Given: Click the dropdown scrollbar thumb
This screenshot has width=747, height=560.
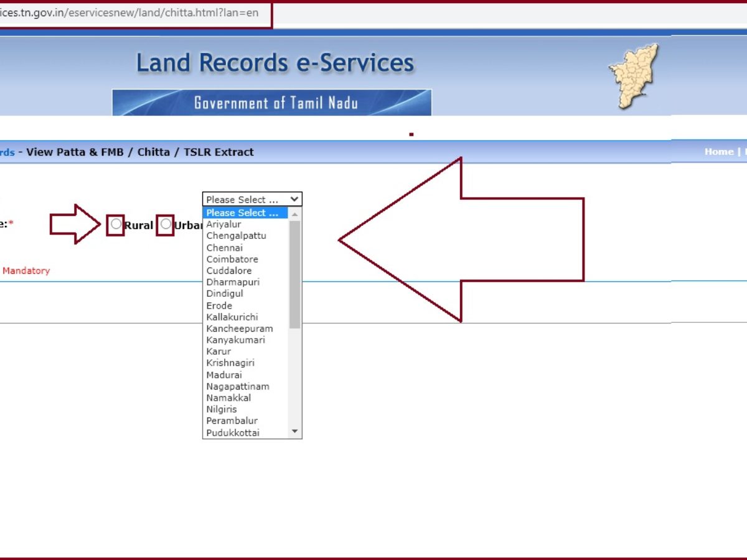Looking at the screenshot, I should tap(295, 274).
